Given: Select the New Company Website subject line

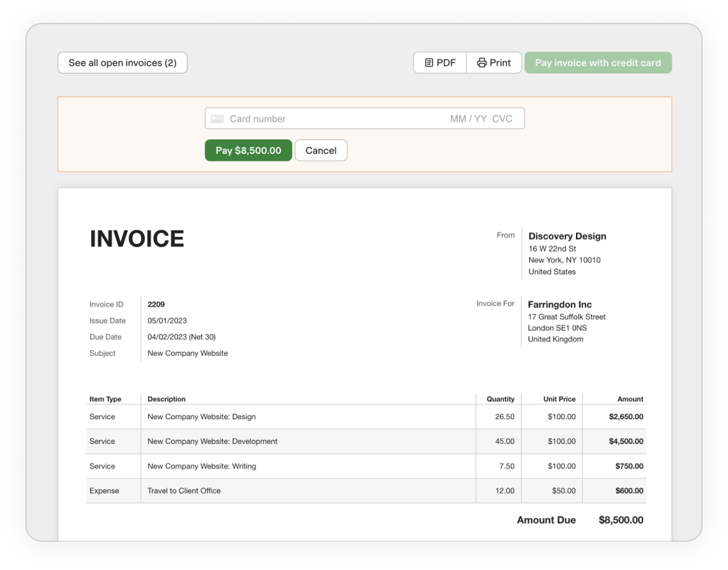Looking at the screenshot, I should pyautogui.click(x=187, y=353).
